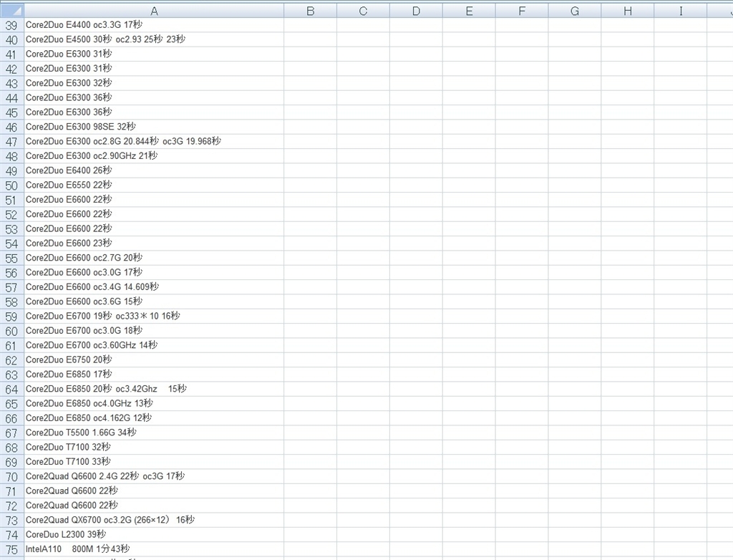Image resolution: width=733 pixels, height=560 pixels.
Task: Click cell 'Core2Duo E6600 oc3.6G 15秒'
Action: pyautogui.click(x=154, y=301)
